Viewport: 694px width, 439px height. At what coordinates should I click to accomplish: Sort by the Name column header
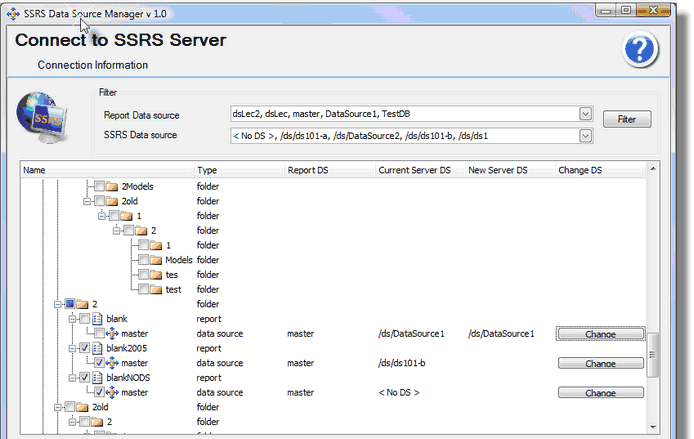pyautogui.click(x=107, y=170)
